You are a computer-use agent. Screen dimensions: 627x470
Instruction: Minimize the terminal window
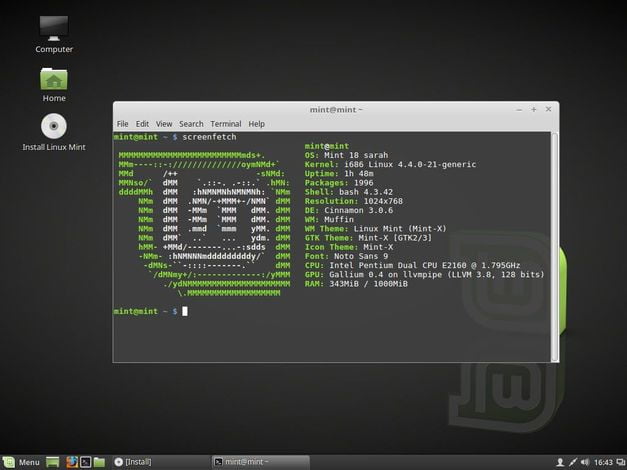[x=519, y=110]
